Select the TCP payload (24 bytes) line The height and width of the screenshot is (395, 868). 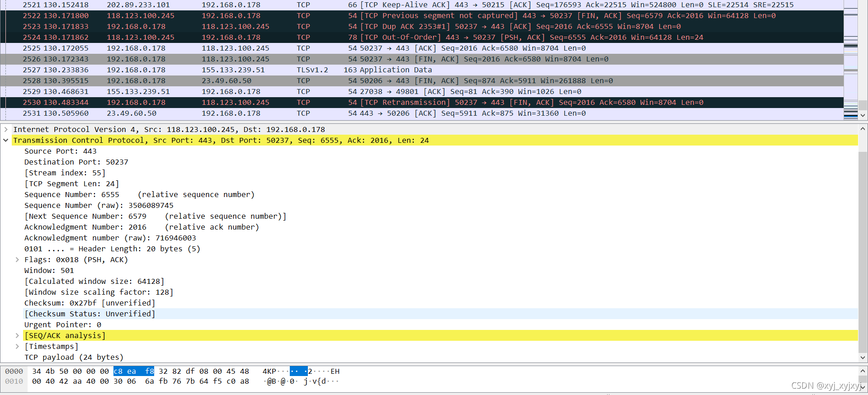click(74, 357)
